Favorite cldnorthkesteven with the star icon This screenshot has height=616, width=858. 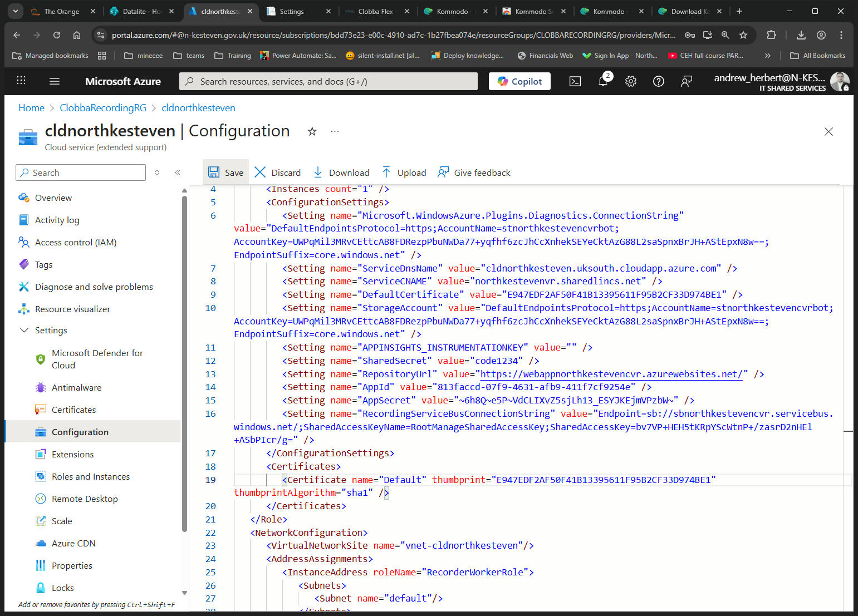(x=312, y=131)
